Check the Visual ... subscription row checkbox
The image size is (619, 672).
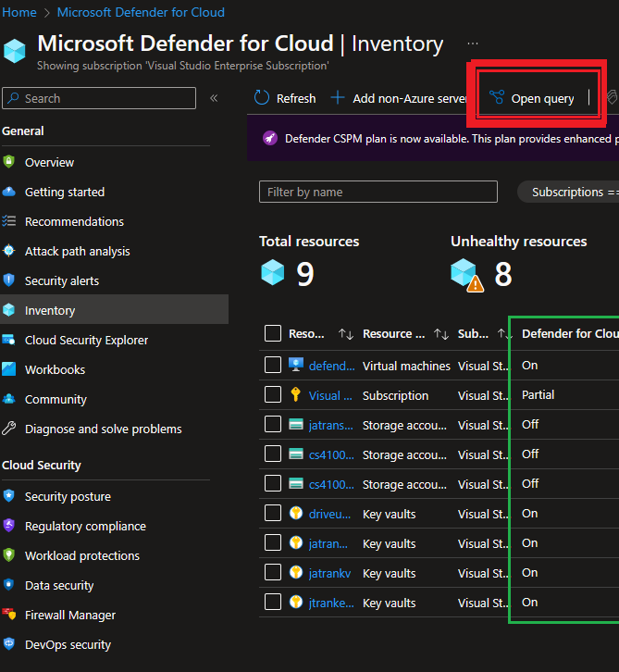[273, 394]
